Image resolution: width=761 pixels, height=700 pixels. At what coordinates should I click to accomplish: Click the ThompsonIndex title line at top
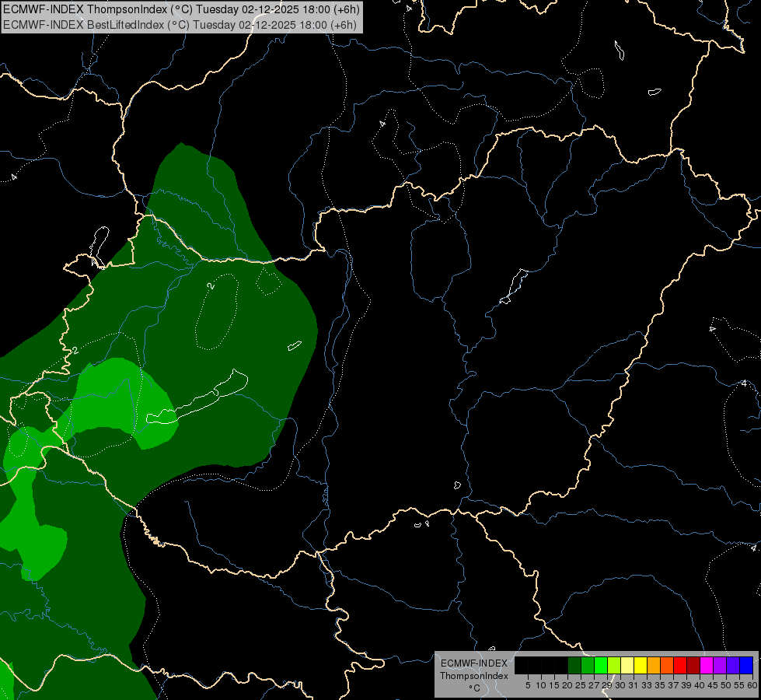182,9
